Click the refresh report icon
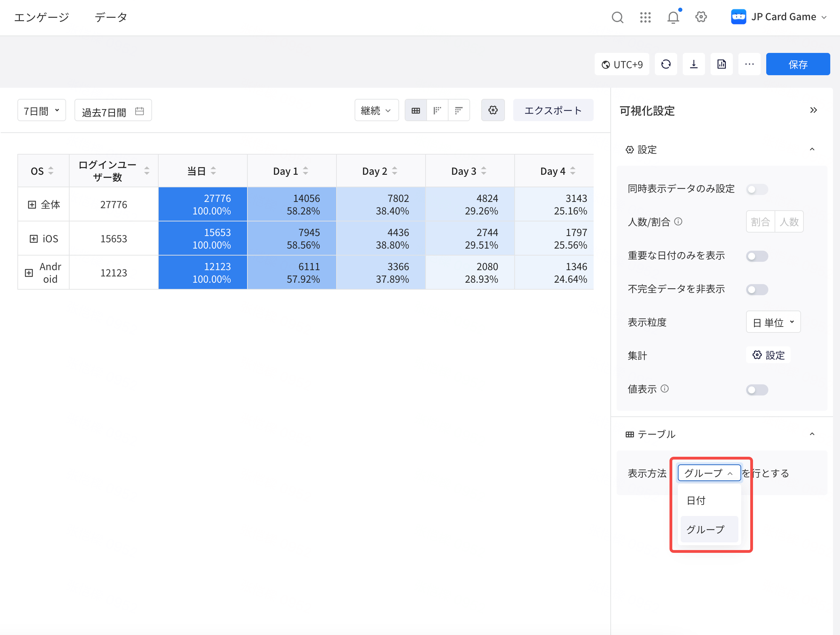Screen dimensions: 840x635 666,64
